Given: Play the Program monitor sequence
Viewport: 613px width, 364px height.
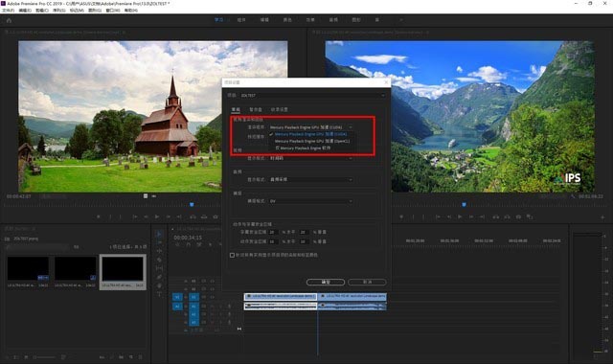Looking at the screenshot, I should [460, 216].
